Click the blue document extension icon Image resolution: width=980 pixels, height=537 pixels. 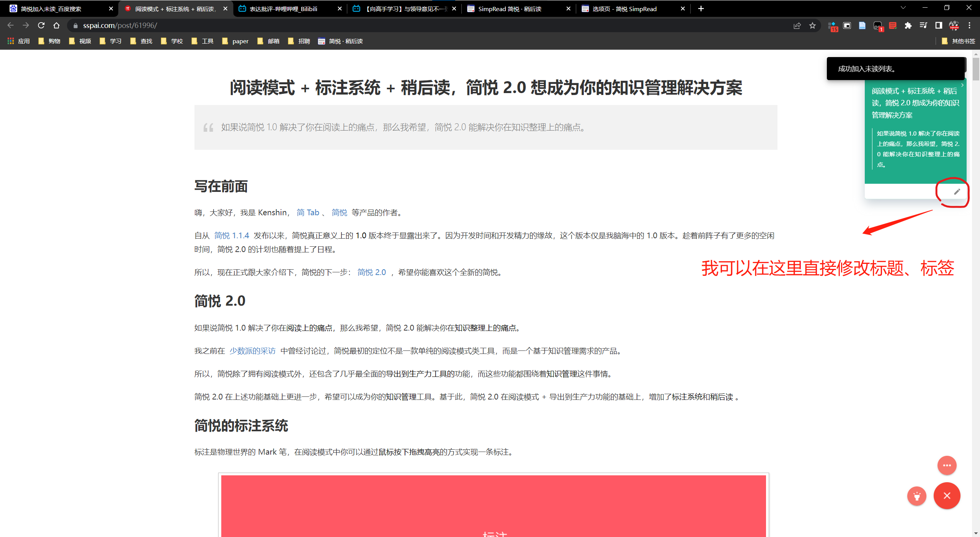(862, 26)
